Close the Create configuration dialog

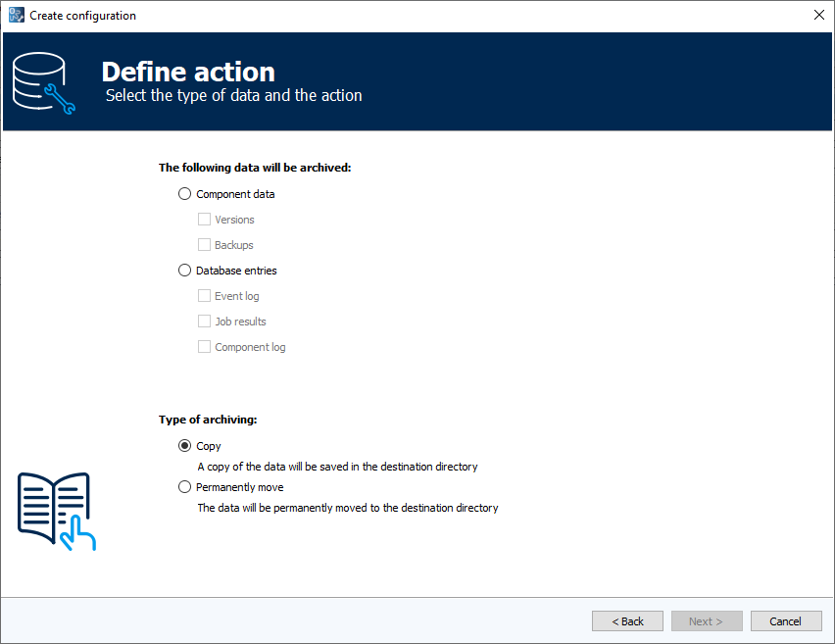click(x=818, y=15)
